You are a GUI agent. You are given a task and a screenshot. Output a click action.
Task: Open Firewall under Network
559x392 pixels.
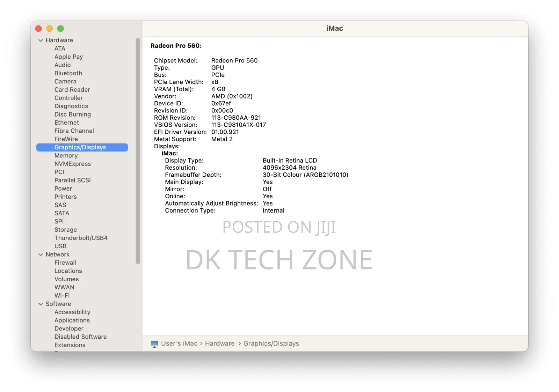point(65,263)
